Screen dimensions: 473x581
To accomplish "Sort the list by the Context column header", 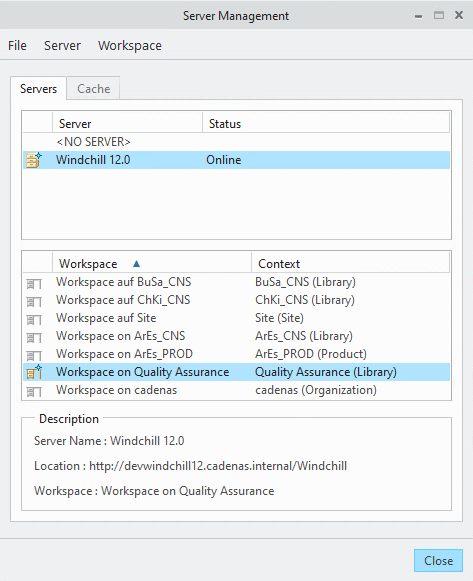I will pyautogui.click(x=350, y=263).
